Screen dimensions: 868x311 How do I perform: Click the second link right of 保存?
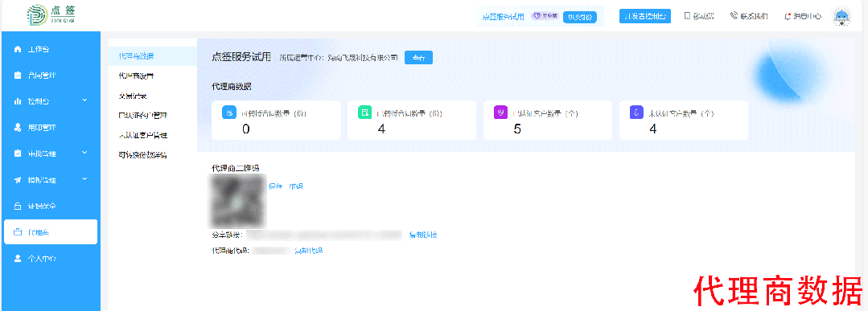tap(296, 186)
